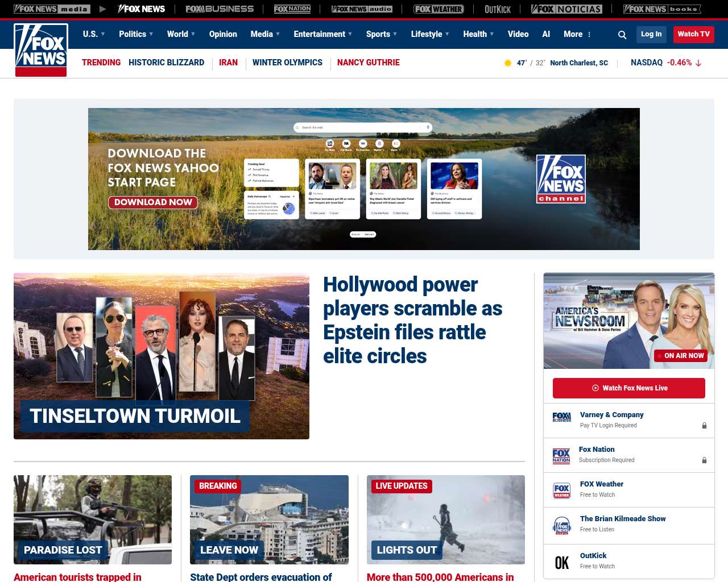Click the Fox Noticias logo
The width and height of the screenshot is (728, 582).
click(566, 9)
